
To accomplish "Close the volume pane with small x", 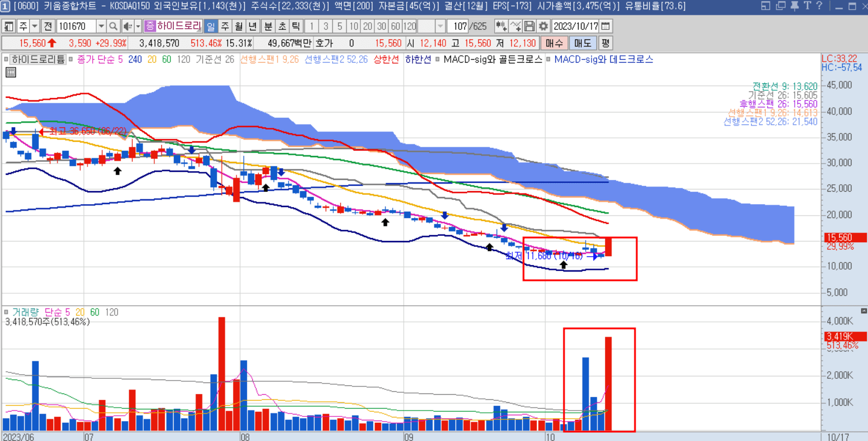I will click(863, 310).
